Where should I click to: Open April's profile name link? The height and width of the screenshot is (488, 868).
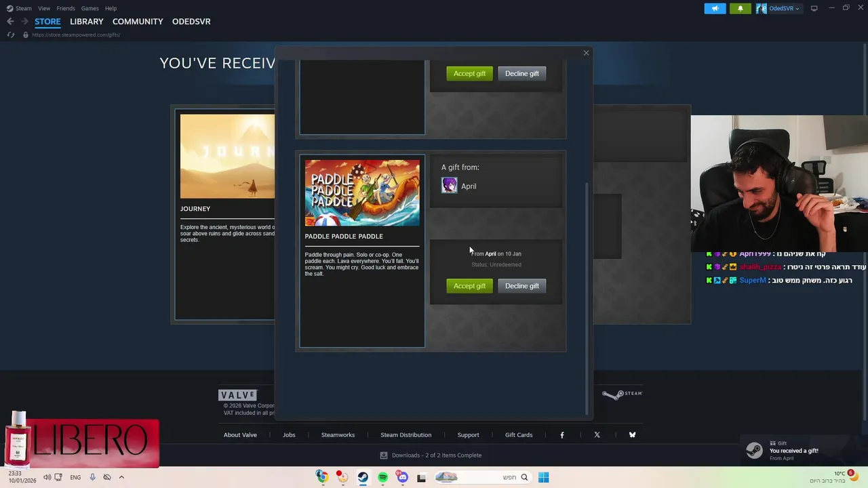469,186
